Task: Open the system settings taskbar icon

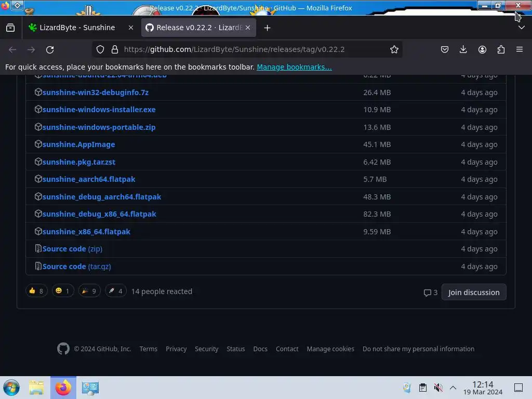Action: [90, 388]
